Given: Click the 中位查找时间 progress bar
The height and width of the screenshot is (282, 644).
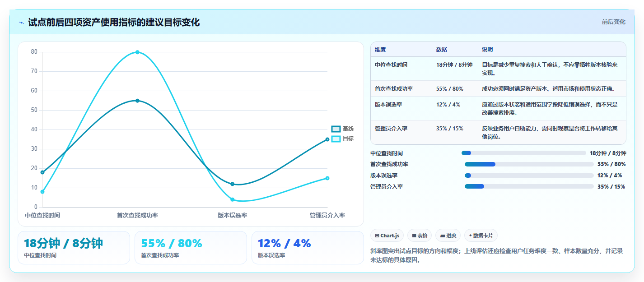Looking at the screenshot, I should coord(523,153).
